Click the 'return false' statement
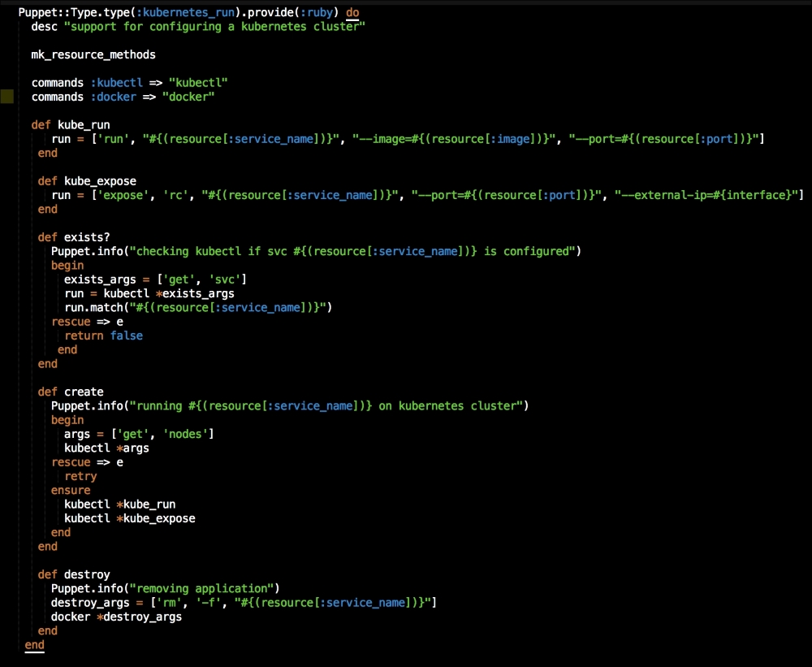 [110, 336]
